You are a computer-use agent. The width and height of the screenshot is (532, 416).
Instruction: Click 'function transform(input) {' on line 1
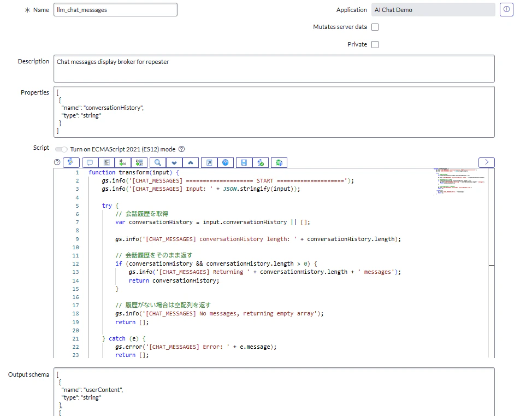tap(134, 173)
